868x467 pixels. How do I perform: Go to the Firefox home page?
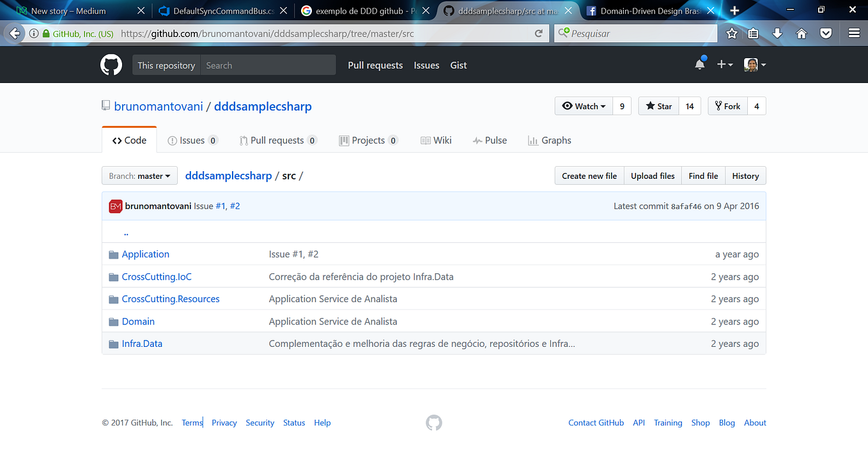(x=802, y=33)
